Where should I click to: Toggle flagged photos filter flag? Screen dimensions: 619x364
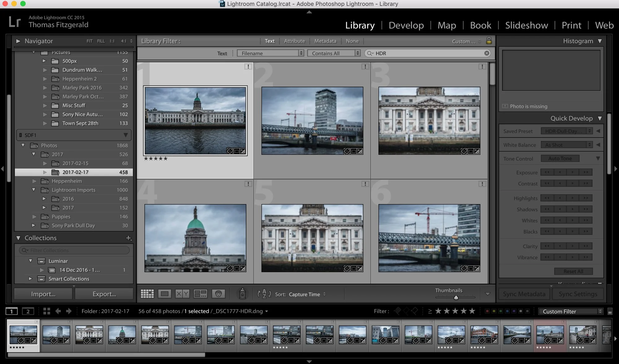pyautogui.click(x=398, y=311)
